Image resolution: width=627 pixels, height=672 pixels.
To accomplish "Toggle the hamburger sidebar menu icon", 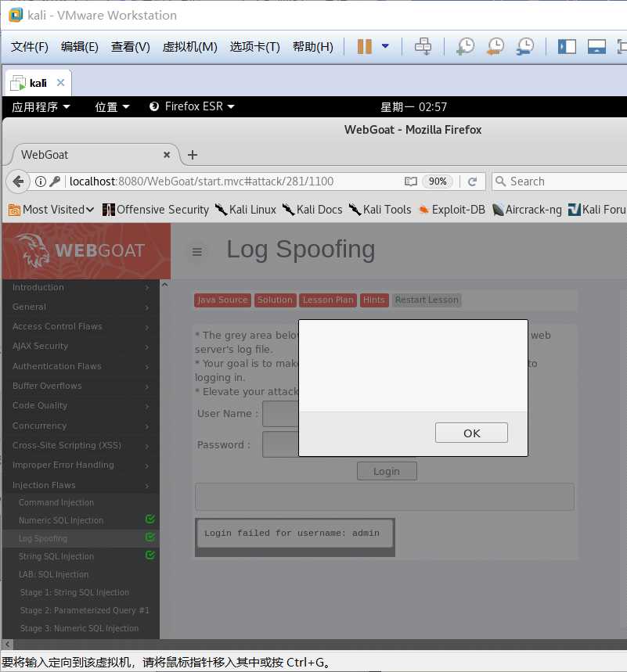I will coord(196,252).
